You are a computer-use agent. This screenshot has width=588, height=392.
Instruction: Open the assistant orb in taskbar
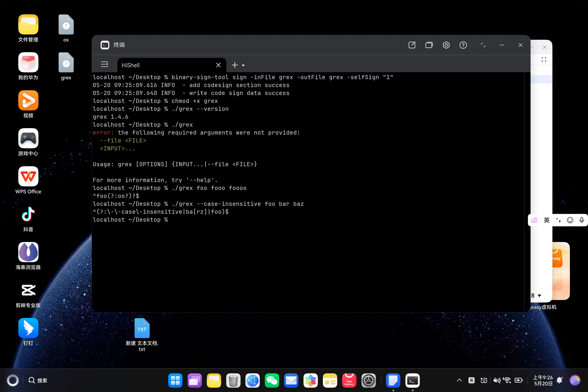click(x=575, y=380)
